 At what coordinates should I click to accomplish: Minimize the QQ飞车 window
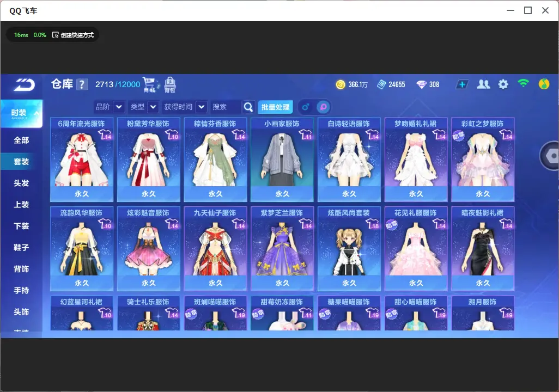point(511,11)
